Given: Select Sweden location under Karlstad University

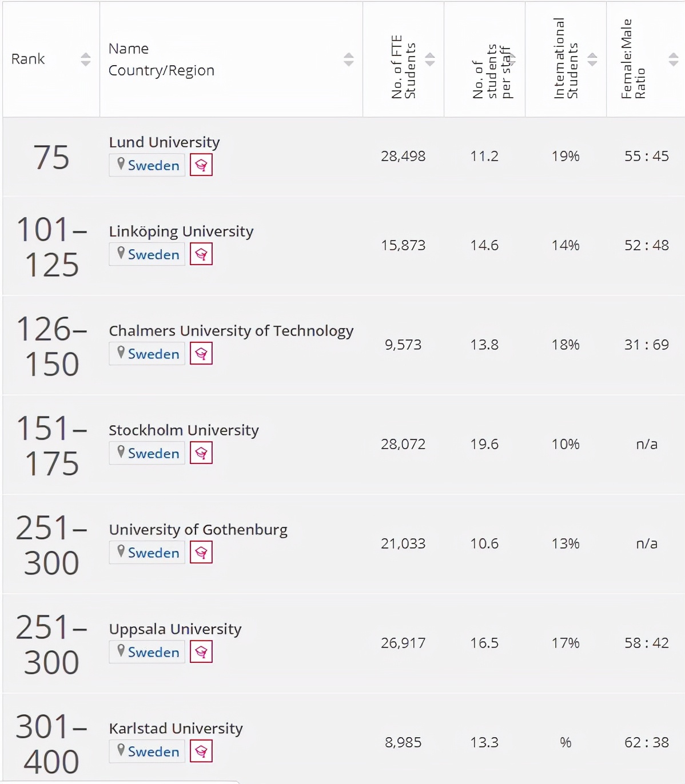Looking at the screenshot, I should (148, 751).
